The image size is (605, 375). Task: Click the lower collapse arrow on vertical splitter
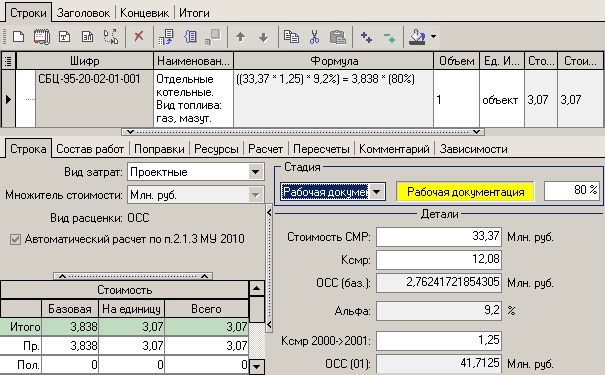click(269, 325)
